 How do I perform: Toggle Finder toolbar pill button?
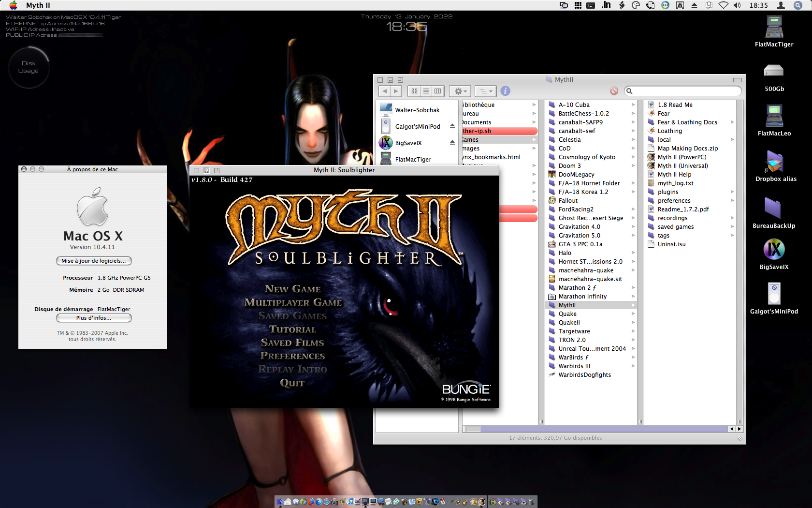737,80
